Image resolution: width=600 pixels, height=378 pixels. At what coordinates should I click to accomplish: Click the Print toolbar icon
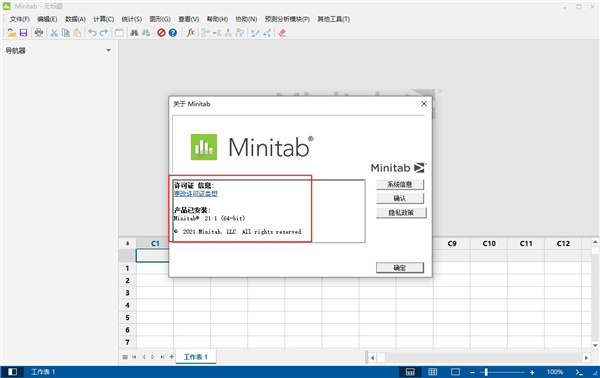pos(39,33)
